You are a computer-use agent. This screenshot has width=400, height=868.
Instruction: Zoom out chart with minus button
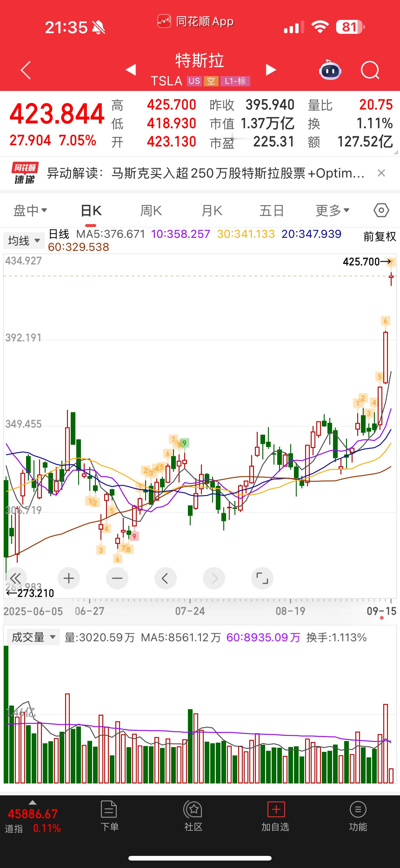pos(117,578)
